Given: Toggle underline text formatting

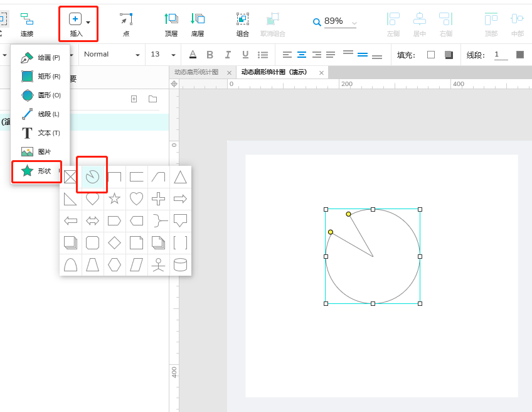Looking at the screenshot, I should (x=245, y=55).
